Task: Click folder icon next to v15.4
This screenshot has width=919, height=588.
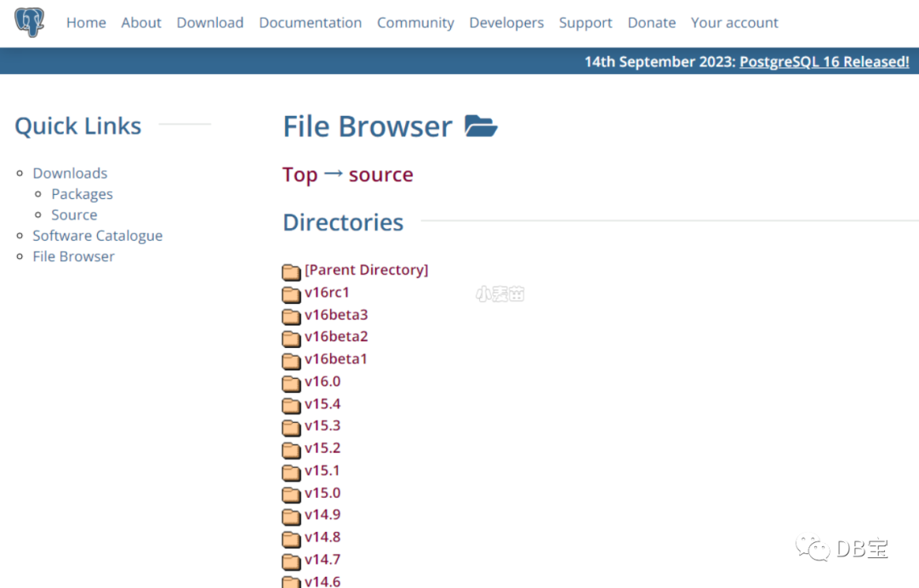Action: point(291,405)
